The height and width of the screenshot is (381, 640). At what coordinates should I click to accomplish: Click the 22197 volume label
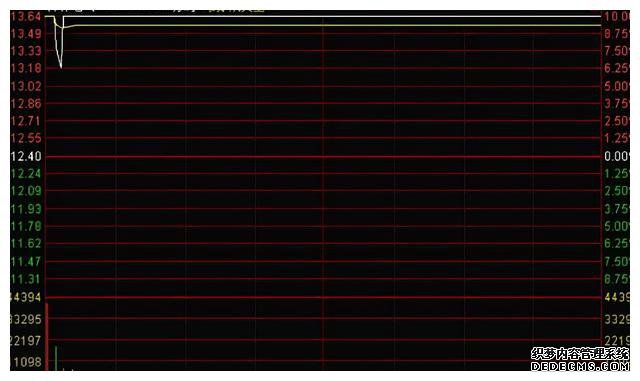(26, 340)
